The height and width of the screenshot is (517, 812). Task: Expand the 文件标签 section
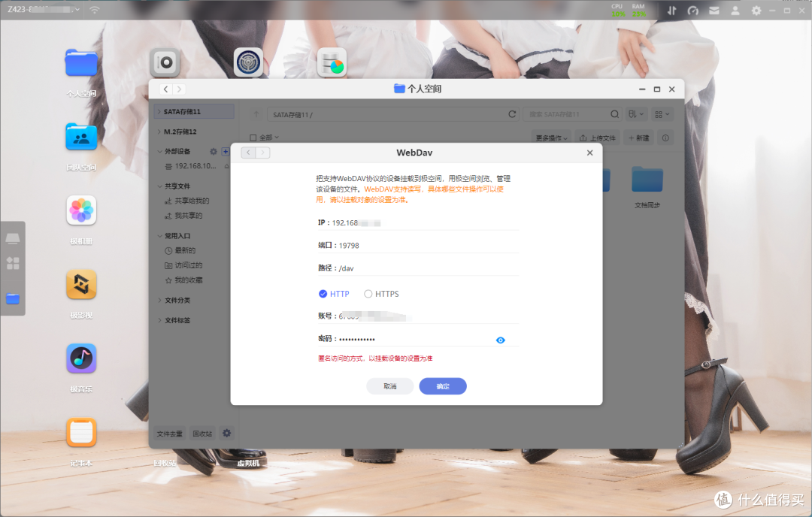(159, 320)
